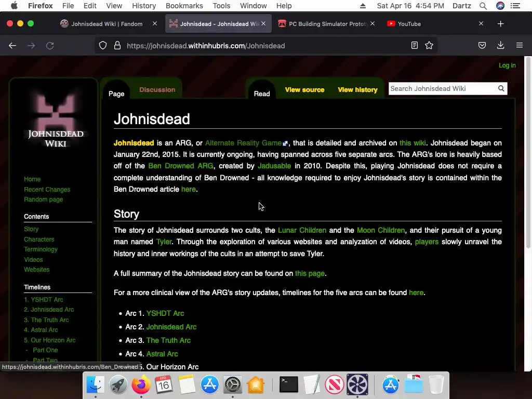The width and height of the screenshot is (532, 399).
Task: Click the Siri icon in menu bar
Action: (500, 6)
